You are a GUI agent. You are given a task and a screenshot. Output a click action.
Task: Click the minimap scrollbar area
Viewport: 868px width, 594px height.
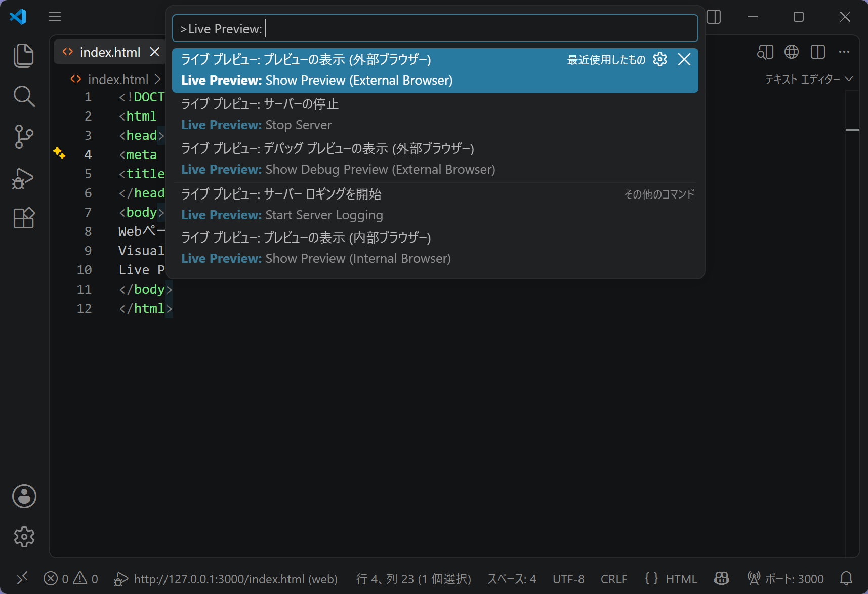point(852,324)
